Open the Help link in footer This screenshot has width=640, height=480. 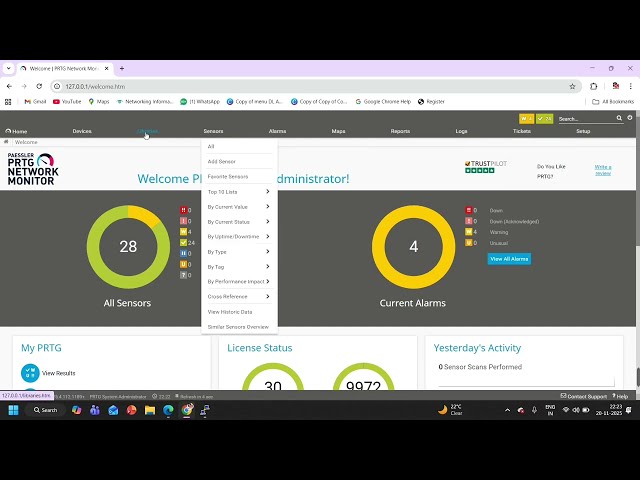pos(620,396)
